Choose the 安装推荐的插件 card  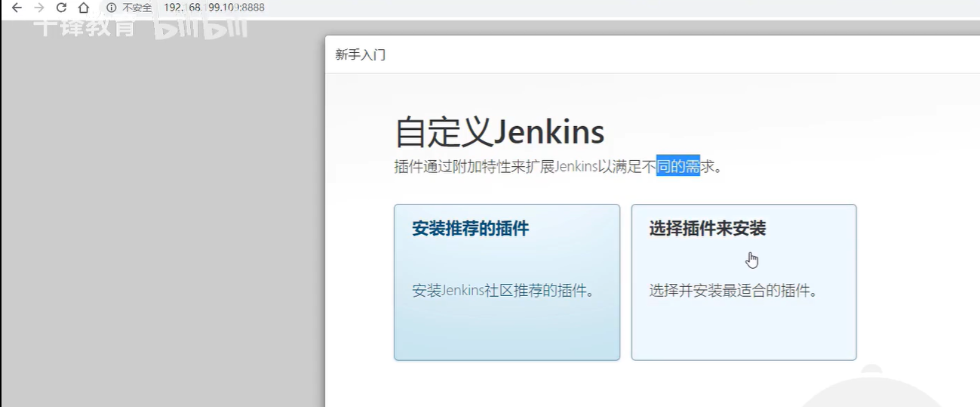(507, 282)
